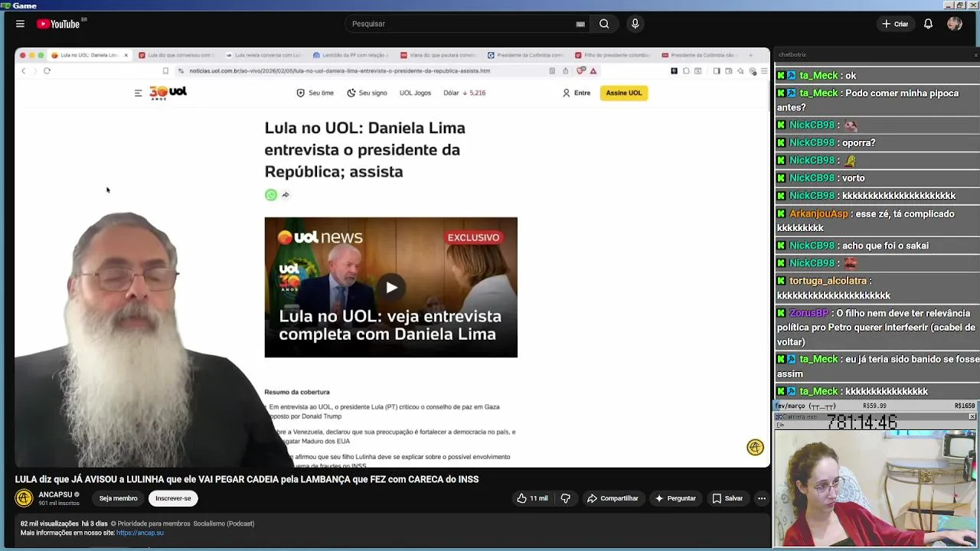Open the on-screen keyboard in search box
This screenshot has height=551, width=980.
tap(580, 24)
